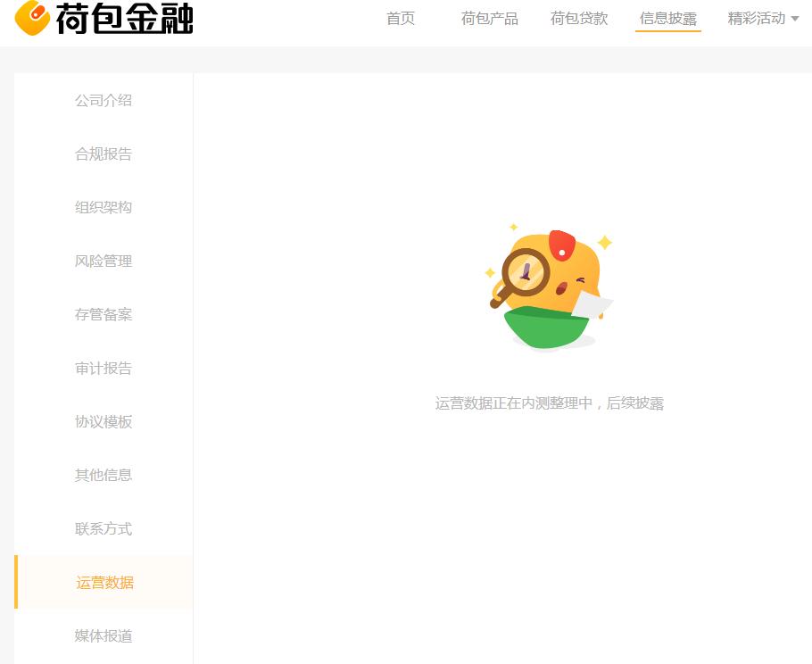Open the 风险管理 sidebar link
Image resolution: width=812 pixels, height=664 pixels.
[104, 261]
